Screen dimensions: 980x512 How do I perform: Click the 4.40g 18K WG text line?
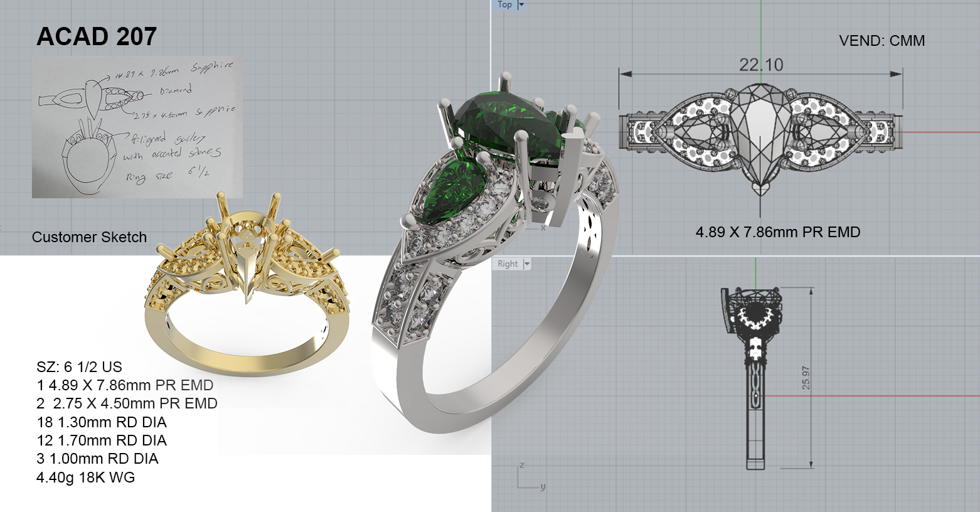pos(85,477)
